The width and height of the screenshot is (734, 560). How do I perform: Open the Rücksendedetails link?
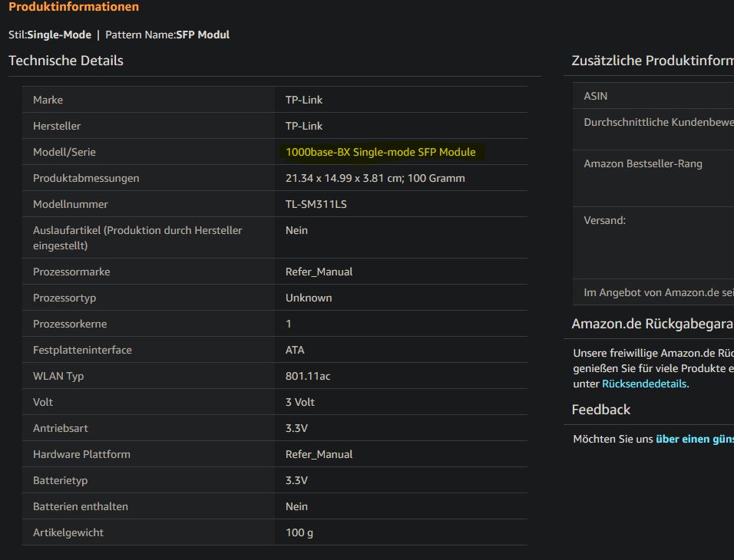(x=644, y=384)
